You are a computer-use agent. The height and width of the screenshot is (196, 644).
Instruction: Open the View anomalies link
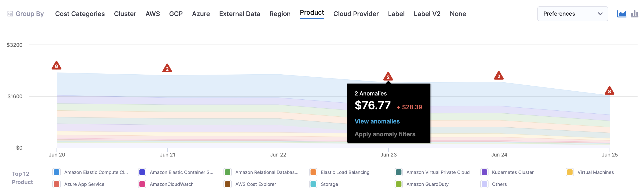coord(377,121)
